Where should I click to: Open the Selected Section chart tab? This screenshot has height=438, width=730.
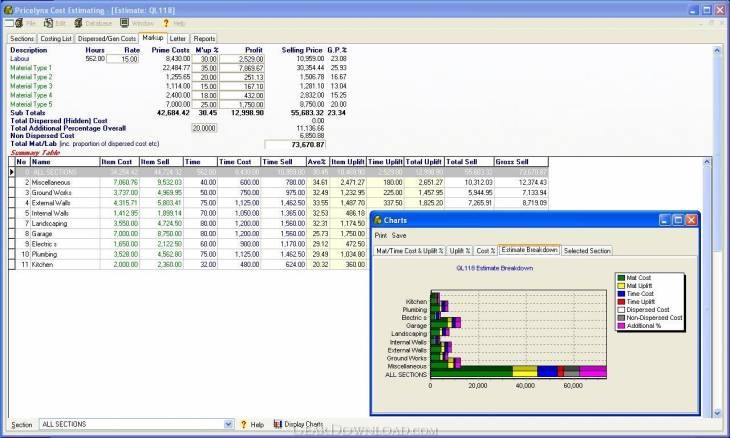(587, 251)
